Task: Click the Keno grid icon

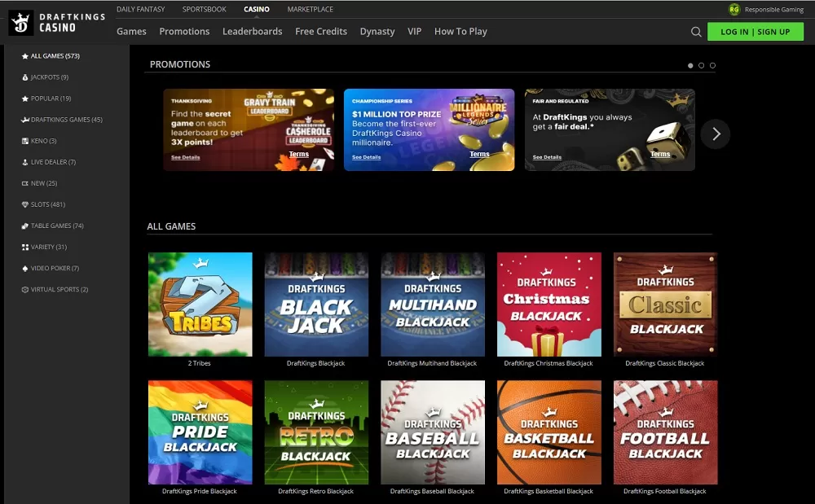Action: [25, 141]
